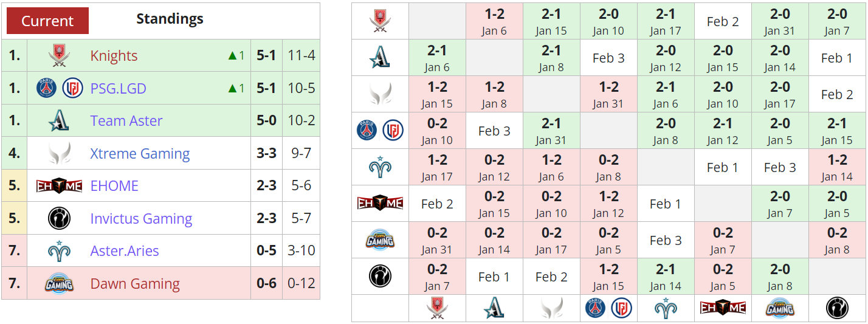Click the Aster.Aries team name link
This screenshot has height=324, width=868.
pyautogui.click(x=125, y=251)
